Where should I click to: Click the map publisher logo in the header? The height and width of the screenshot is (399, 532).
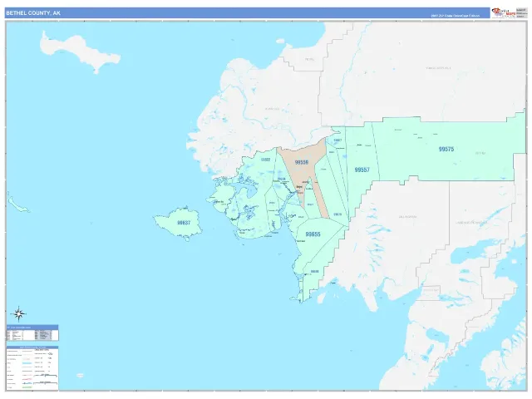[x=504, y=13]
